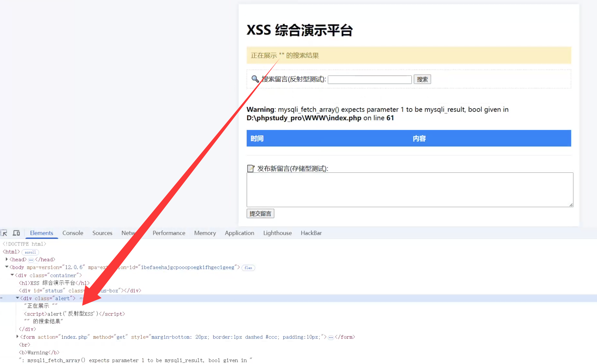Select the "的搜索结果" text node in DOM
Image resolution: width=597 pixels, height=364 pixels.
coord(44,321)
